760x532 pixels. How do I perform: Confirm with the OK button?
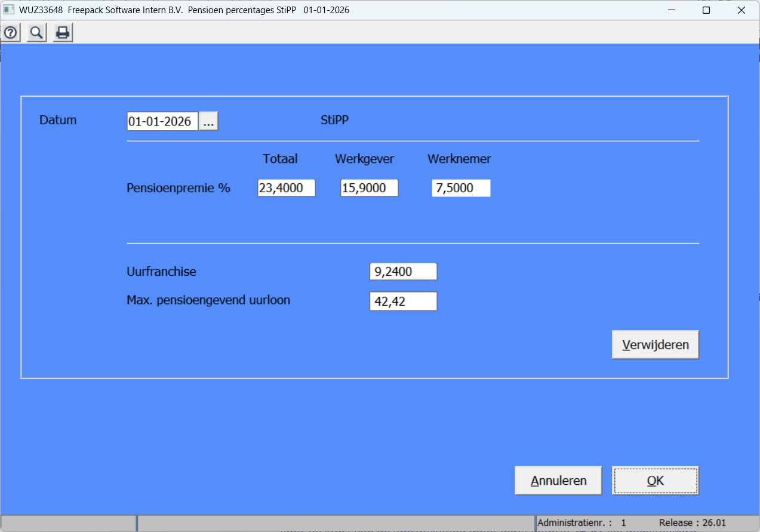tap(655, 481)
